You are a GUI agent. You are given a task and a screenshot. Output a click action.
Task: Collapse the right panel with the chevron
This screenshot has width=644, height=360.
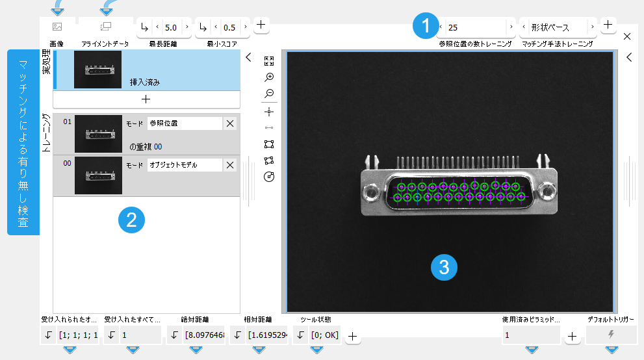point(629,58)
